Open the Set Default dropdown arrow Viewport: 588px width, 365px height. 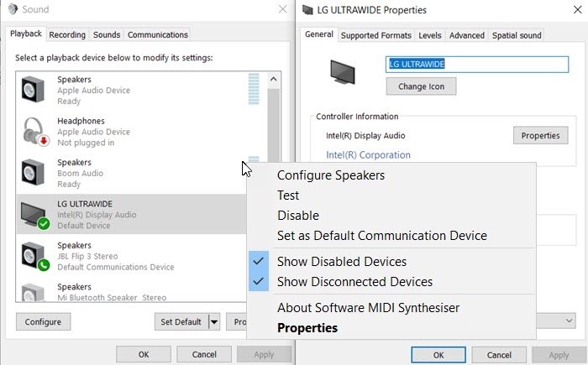pos(213,321)
